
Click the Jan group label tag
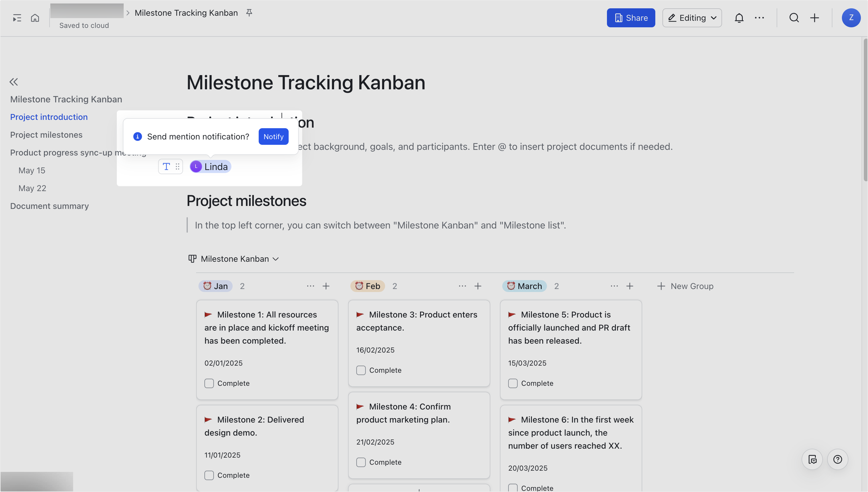(215, 286)
